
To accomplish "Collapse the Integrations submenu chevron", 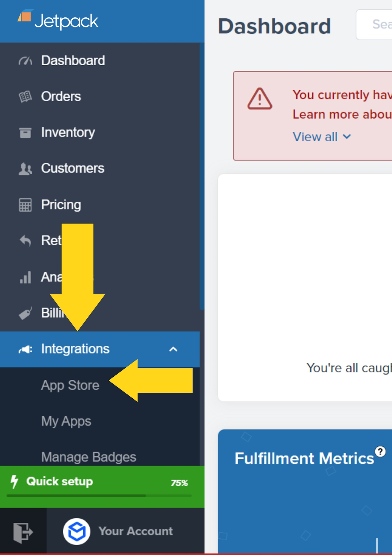I will 173,349.
